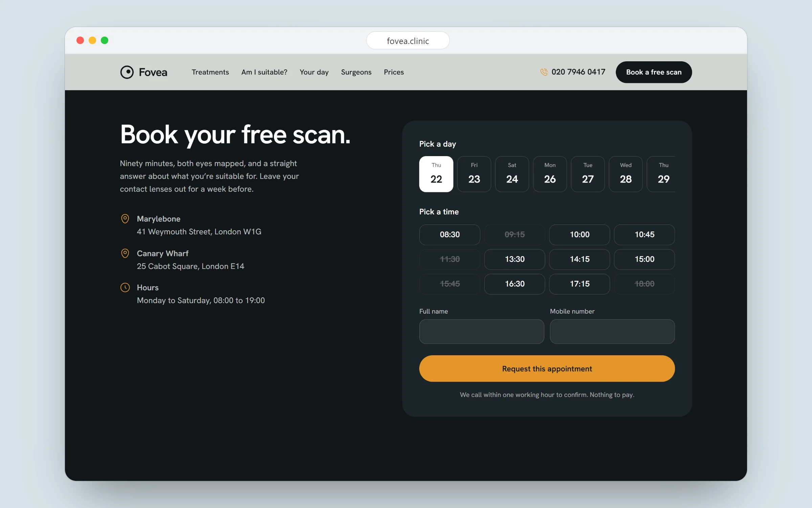Image resolution: width=812 pixels, height=508 pixels.
Task: Click 'Monday to Saturday, 08:00 to 19:00' text
Action: click(x=201, y=300)
